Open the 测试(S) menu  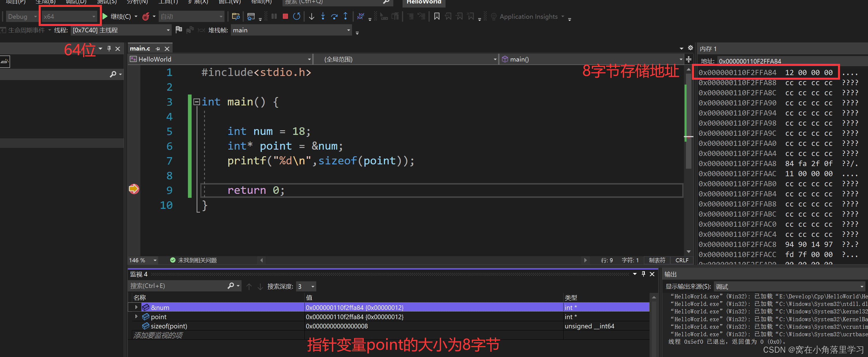point(106,2)
